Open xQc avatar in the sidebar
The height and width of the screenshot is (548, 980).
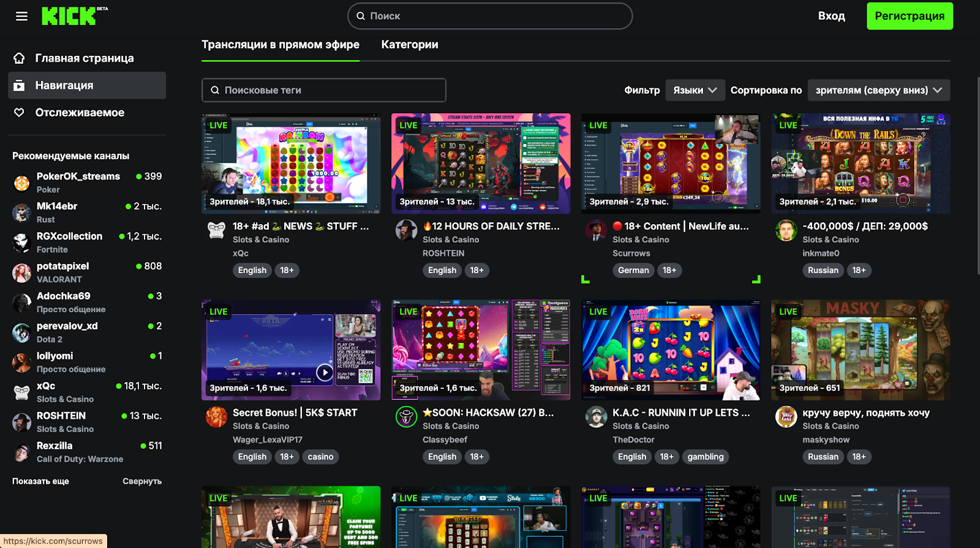22,392
